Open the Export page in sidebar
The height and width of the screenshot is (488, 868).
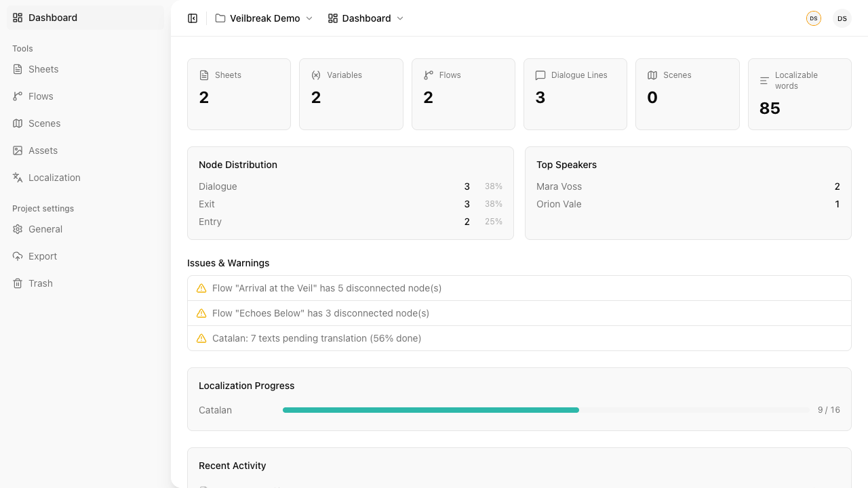click(85, 256)
